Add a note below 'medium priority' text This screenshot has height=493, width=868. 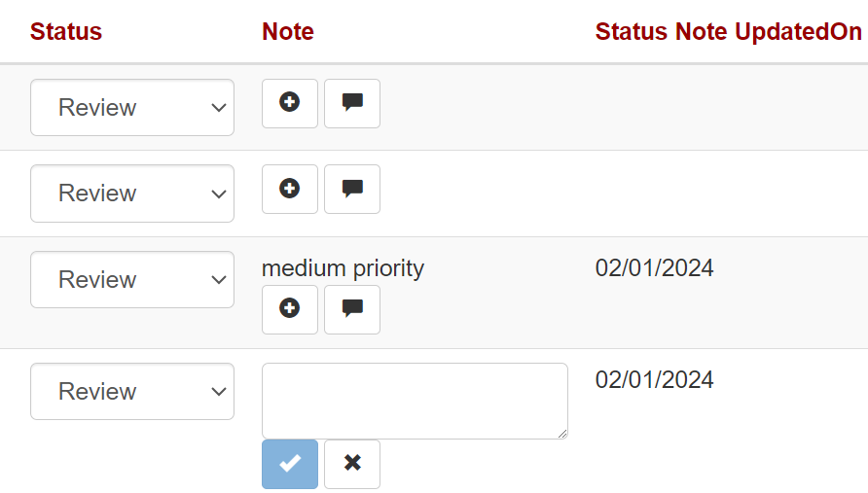coord(289,309)
